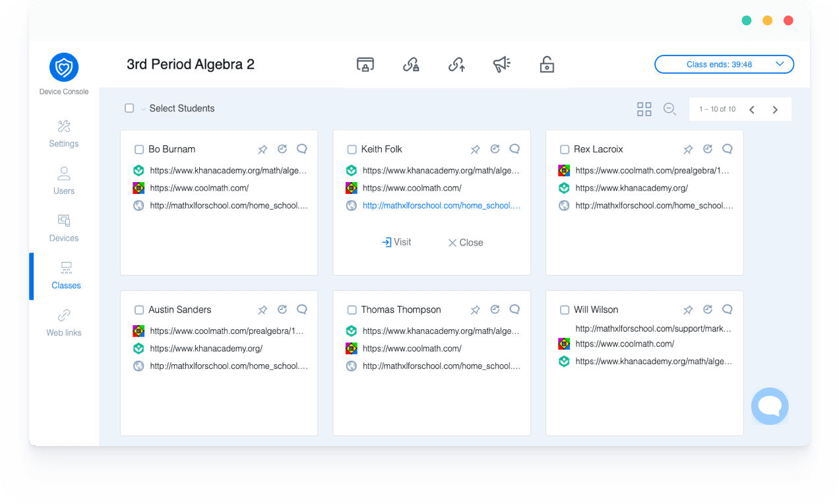
Task: Click Visit on Keith Folk's card
Action: pos(396,242)
